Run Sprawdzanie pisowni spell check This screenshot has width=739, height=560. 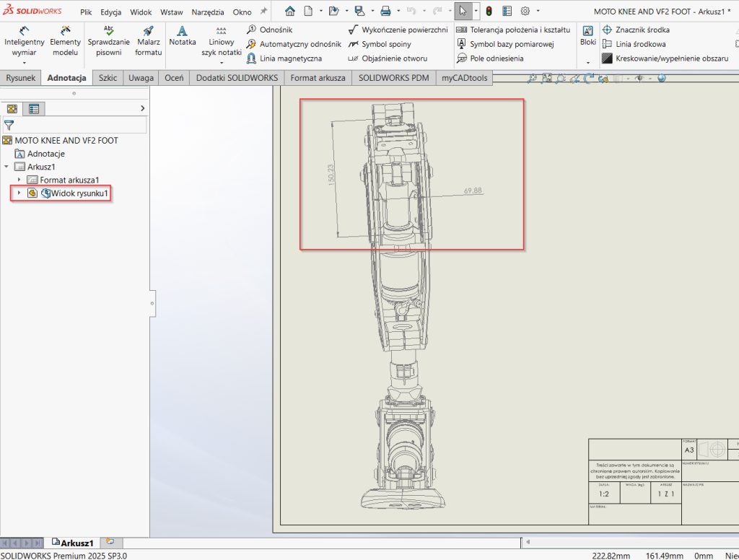(108, 42)
